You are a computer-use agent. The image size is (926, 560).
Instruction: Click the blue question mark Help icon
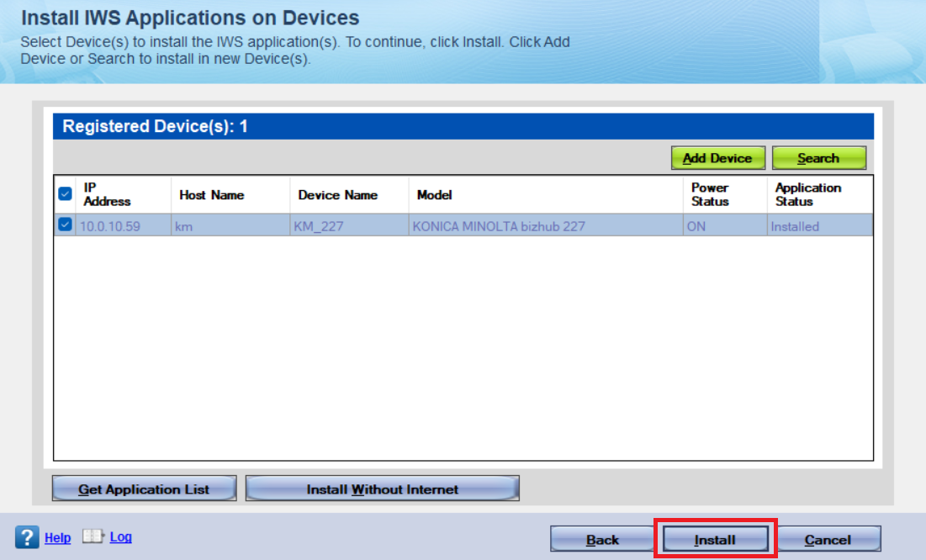point(27,537)
